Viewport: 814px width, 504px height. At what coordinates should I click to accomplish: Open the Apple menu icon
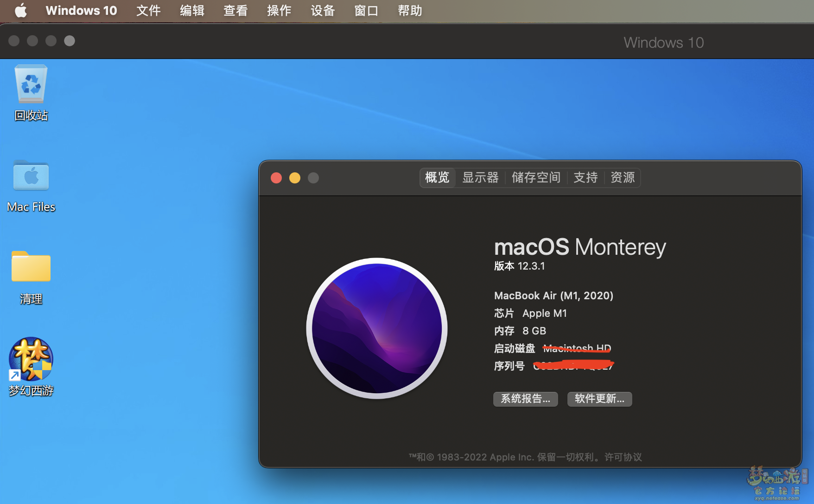click(21, 10)
